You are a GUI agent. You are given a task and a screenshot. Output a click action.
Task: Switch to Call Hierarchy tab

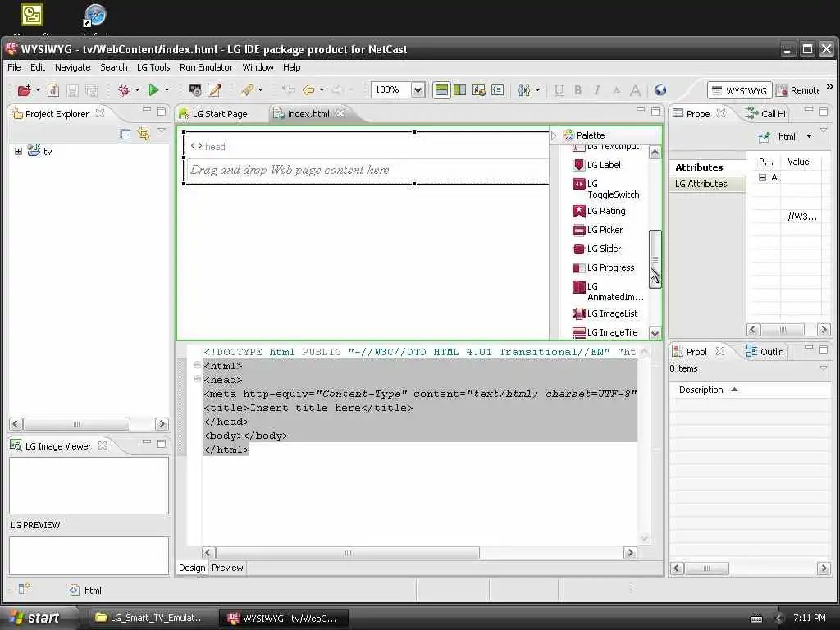(x=765, y=113)
